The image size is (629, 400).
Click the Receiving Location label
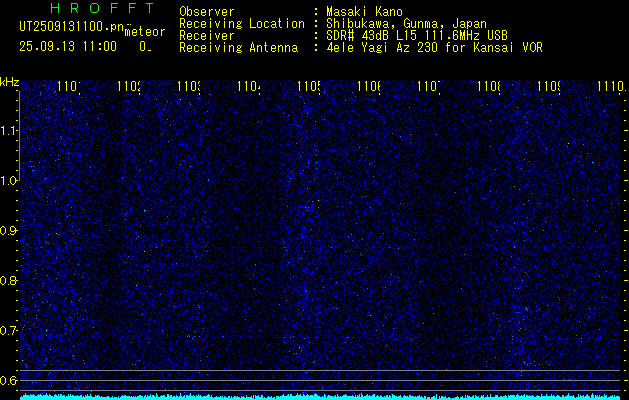point(242,24)
